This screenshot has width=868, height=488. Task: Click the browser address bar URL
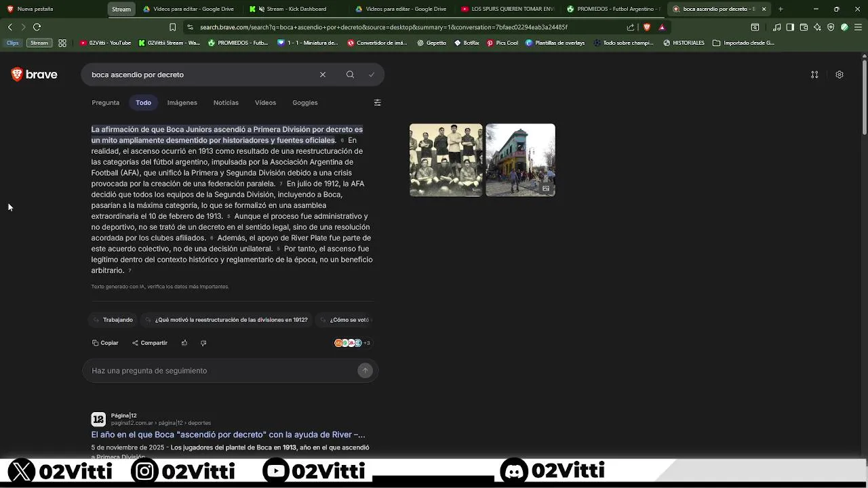[383, 27]
